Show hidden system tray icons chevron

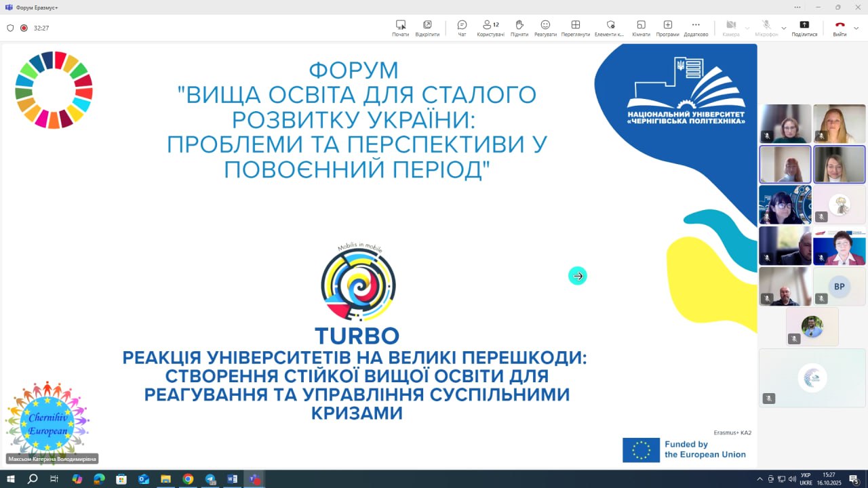[759, 479]
